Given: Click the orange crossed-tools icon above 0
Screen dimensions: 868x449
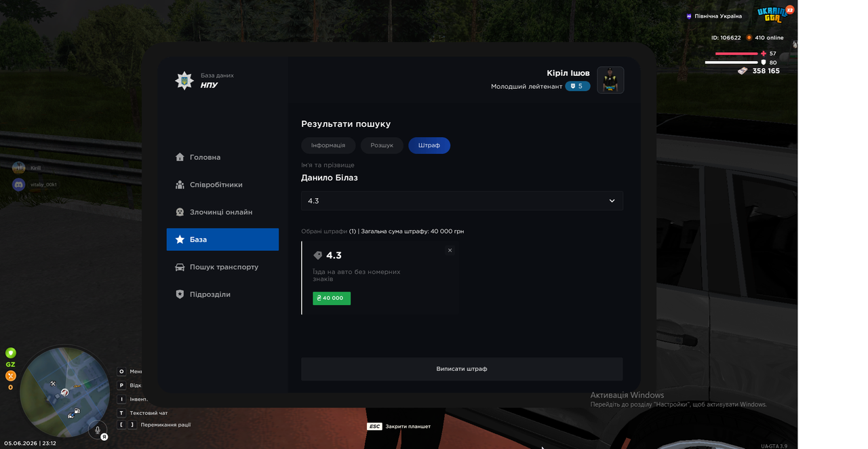Looking at the screenshot, I should point(10,376).
